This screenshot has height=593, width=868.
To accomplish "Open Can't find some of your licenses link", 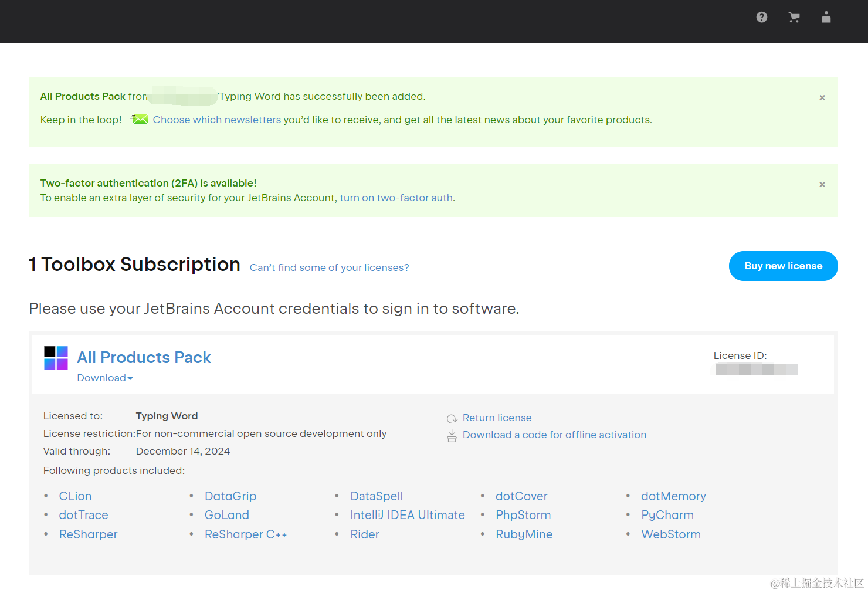I will (x=329, y=268).
